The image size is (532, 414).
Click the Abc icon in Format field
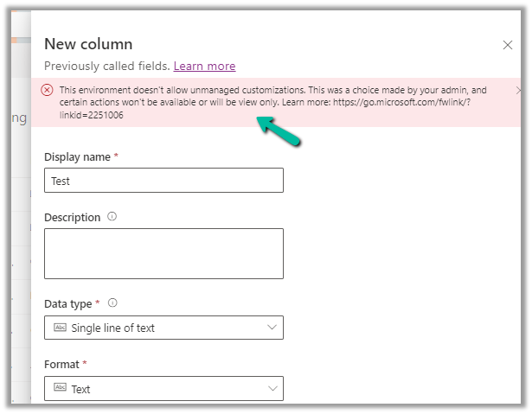pyautogui.click(x=60, y=389)
